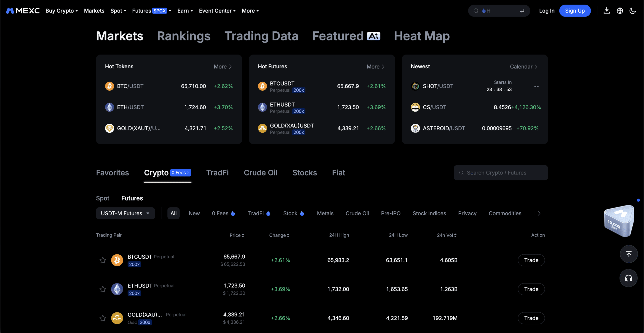Click the 0 Fees badge beside Crypto
This screenshot has height=333, width=644.
(x=181, y=173)
